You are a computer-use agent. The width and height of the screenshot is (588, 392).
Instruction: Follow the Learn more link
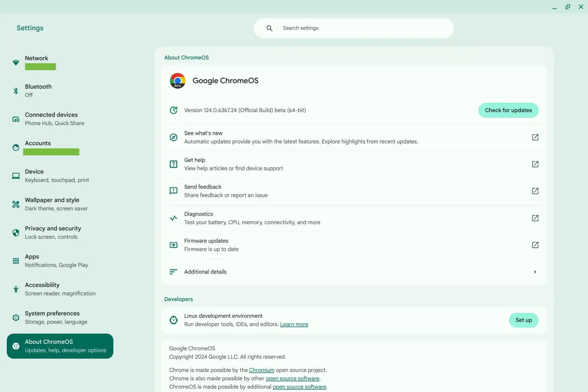click(x=294, y=325)
